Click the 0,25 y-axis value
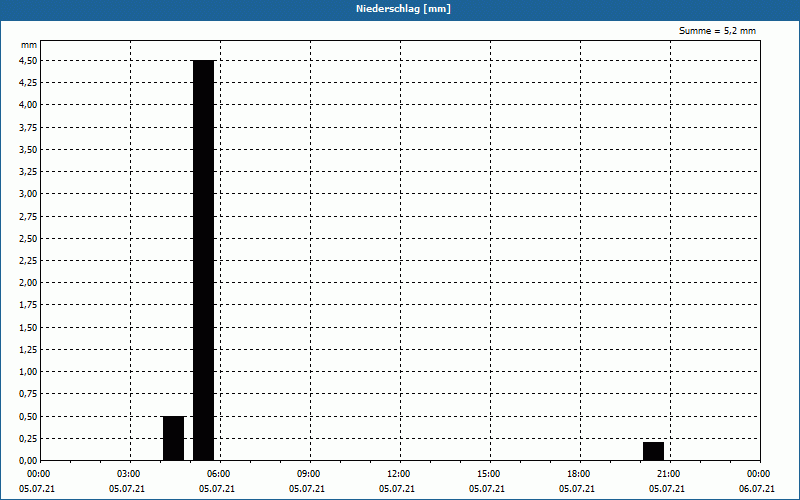The width and height of the screenshot is (800, 500). 28,438
